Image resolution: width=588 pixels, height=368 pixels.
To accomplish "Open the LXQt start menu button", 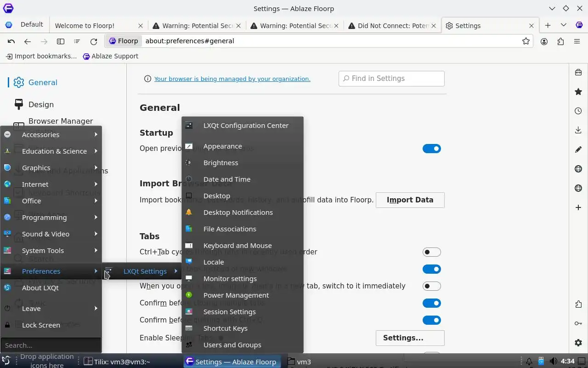I will click(6, 361).
